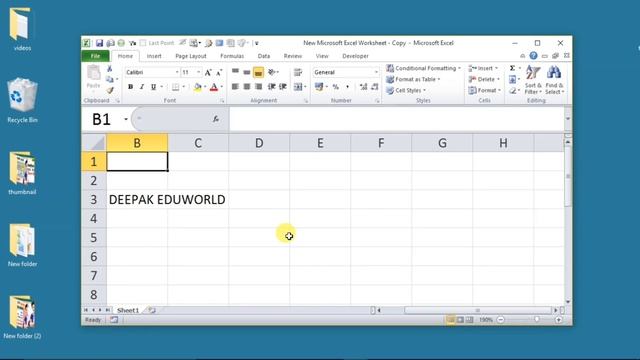The height and width of the screenshot is (360, 640).
Task: Open the Borders dropdown
Action: click(x=184, y=87)
